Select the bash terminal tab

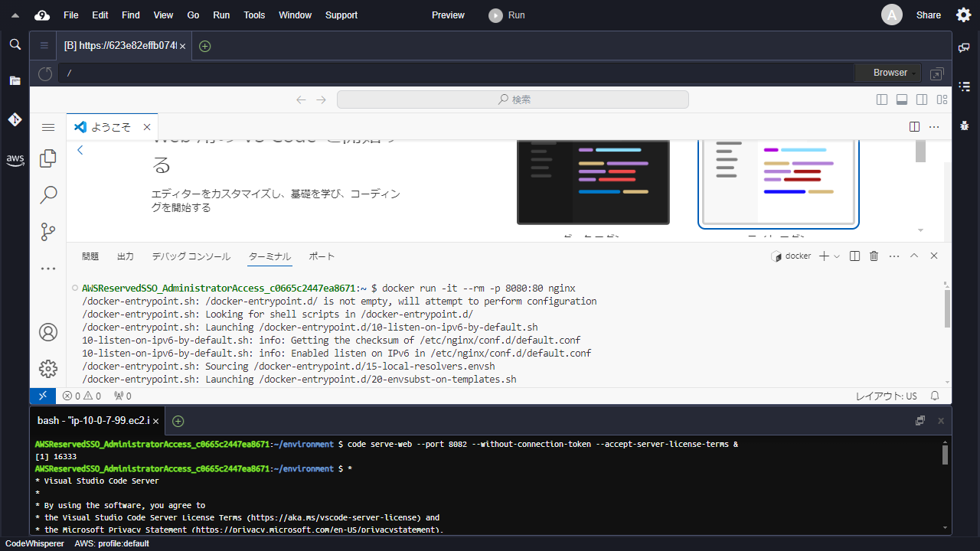point(98,421)
